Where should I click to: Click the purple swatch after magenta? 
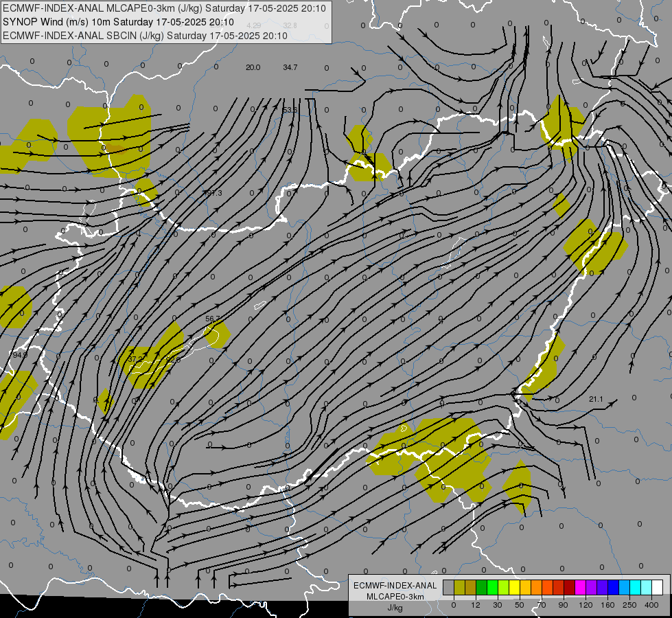click(592, 588)
